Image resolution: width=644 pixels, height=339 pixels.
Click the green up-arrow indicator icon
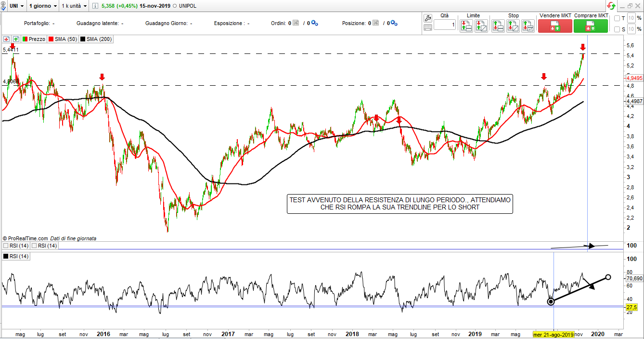(x=16, y=39)
